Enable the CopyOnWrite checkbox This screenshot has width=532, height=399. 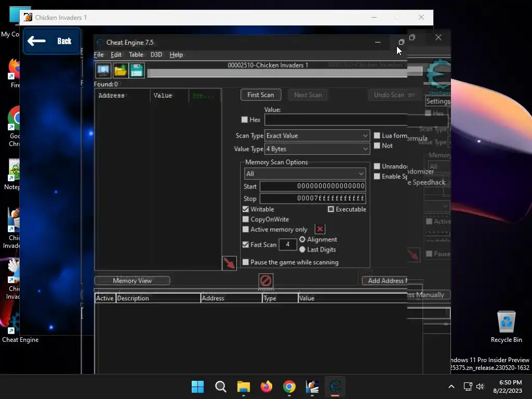pyautogui.click(x=246, y=219)
